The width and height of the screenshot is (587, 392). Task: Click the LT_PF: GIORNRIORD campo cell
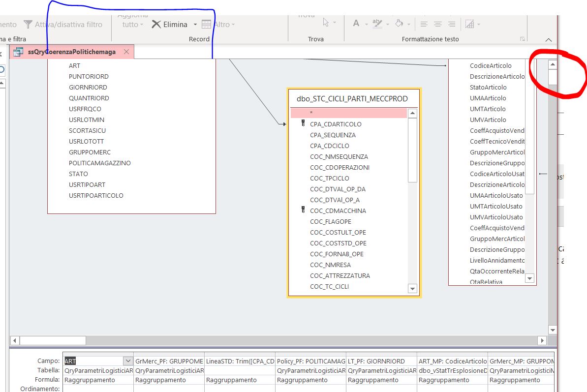[x=381, y=361]
